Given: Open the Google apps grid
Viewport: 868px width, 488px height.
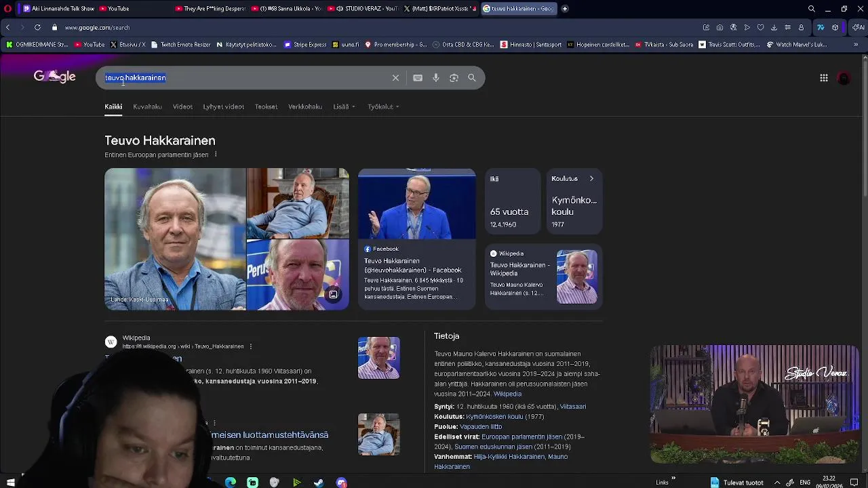Looking at the screenshot, I should (823, 78).
